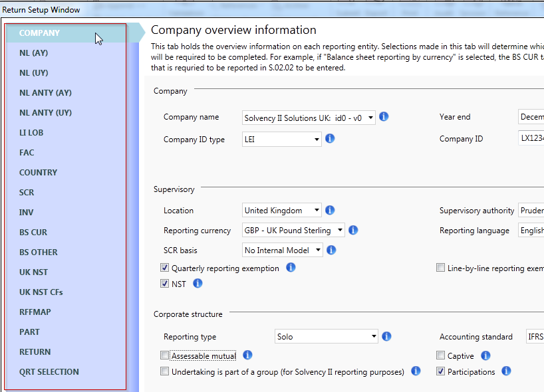
Task: Click the info icon next to NST
Action: [198, 283]
